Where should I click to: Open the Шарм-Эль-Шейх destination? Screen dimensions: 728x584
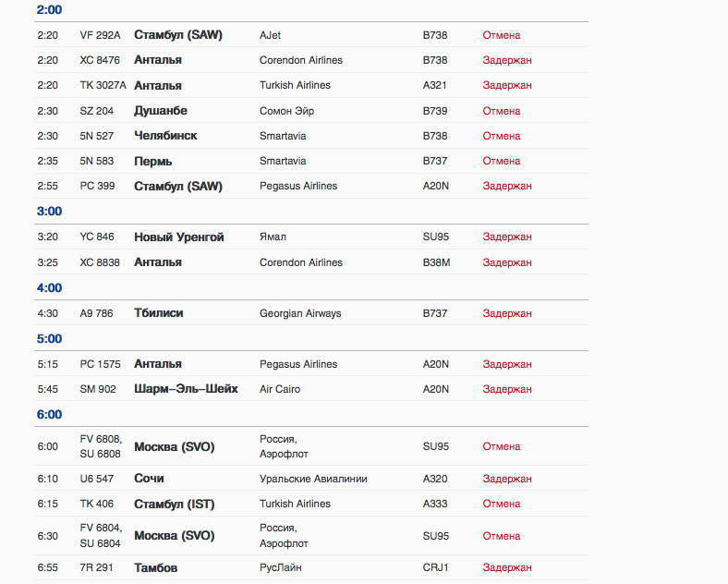(x=186, y=389)
